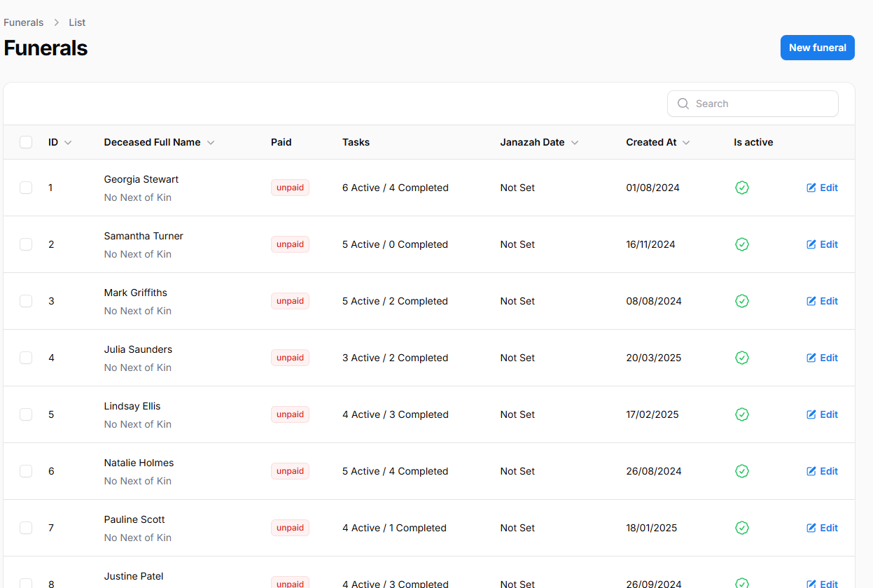Click the magnifier icon in the search box
873x588 pixels.
[x=683, y=104]
